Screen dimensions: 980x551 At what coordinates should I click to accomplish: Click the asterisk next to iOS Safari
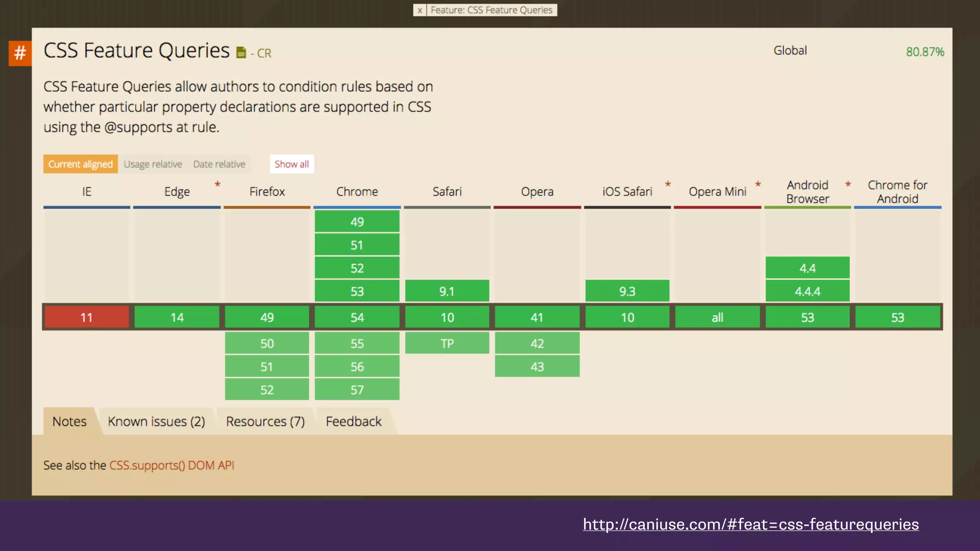(668, 185)
